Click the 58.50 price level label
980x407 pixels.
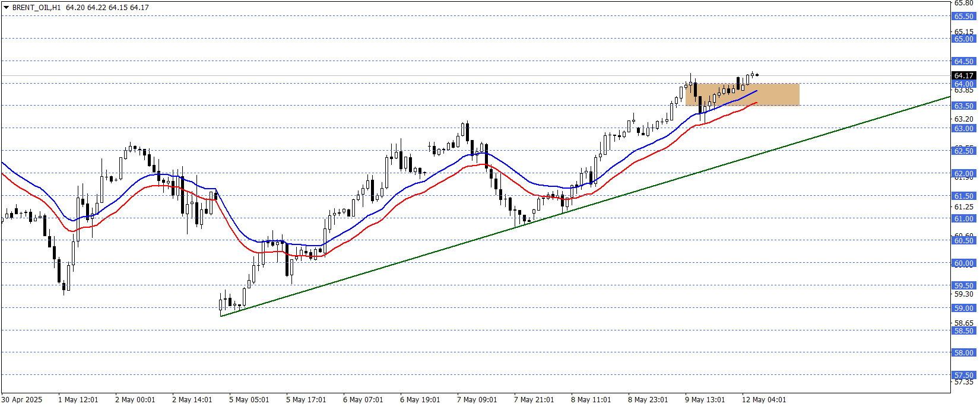[964, 330]
